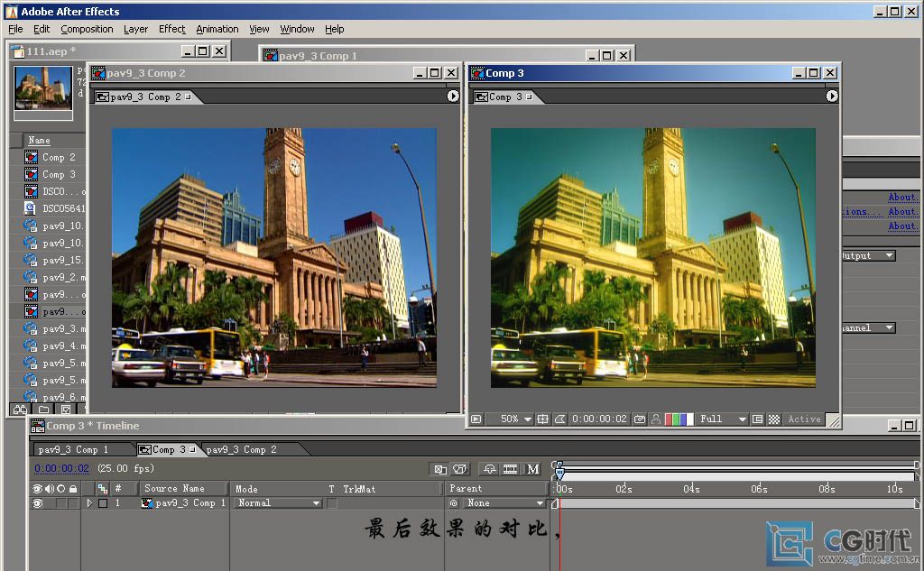Click the 0:00:00:02 timecode button in Comp 3 viewer
This screenshot has height=571, width=924.
click(x=599, y=419)
